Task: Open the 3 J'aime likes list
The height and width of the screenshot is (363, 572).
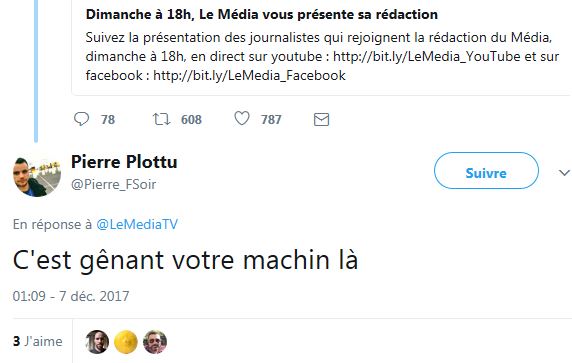Action: (x=38, y=341)
